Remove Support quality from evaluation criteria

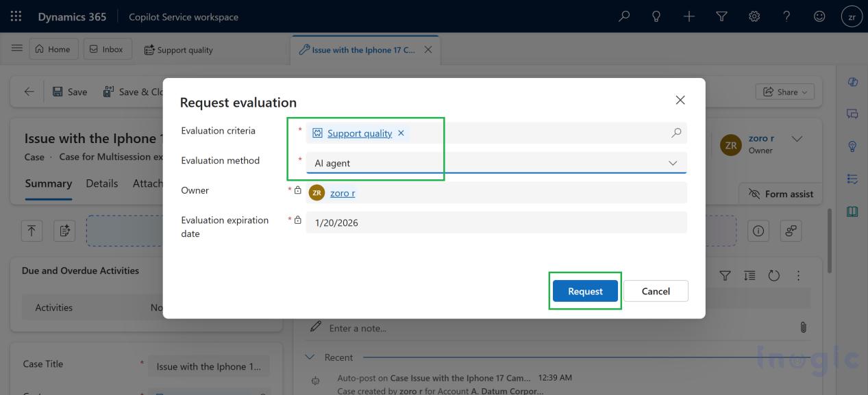pos(401,133)
